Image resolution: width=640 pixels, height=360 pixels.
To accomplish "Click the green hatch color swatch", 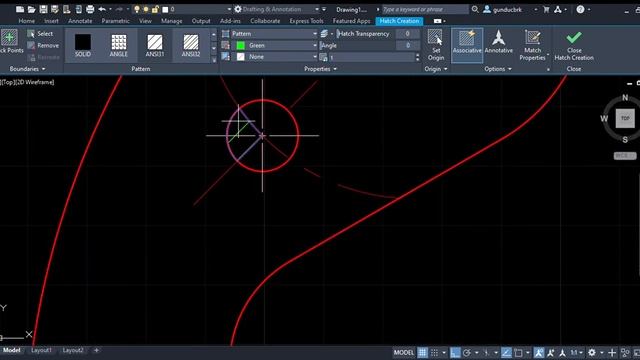I will pyautogui.click(x=241, y=45).
